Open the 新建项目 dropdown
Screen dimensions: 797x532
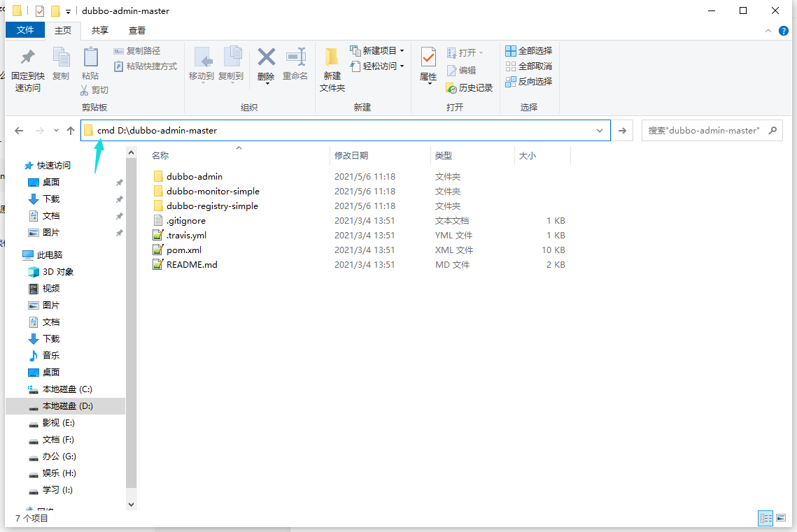376,51
